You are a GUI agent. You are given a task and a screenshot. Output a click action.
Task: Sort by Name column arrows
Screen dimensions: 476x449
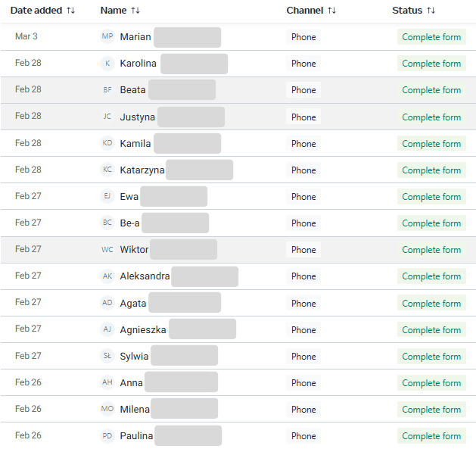(135, 11)
